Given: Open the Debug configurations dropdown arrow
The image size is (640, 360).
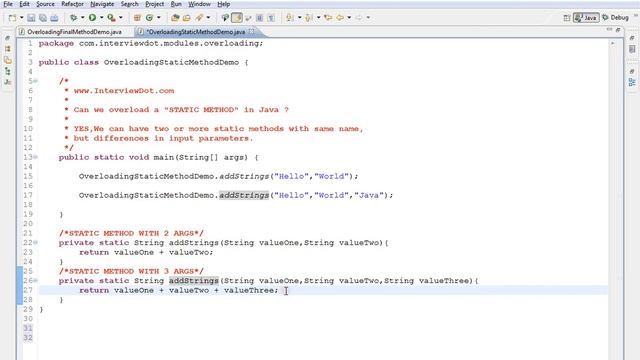Looking at the screenshot, I should click(82, 18).
